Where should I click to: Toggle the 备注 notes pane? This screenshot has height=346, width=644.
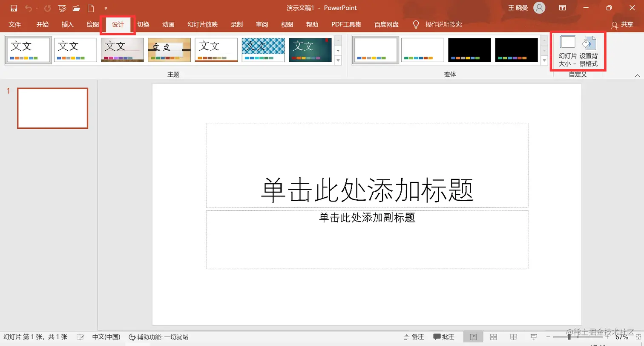[x=414, y=337]
